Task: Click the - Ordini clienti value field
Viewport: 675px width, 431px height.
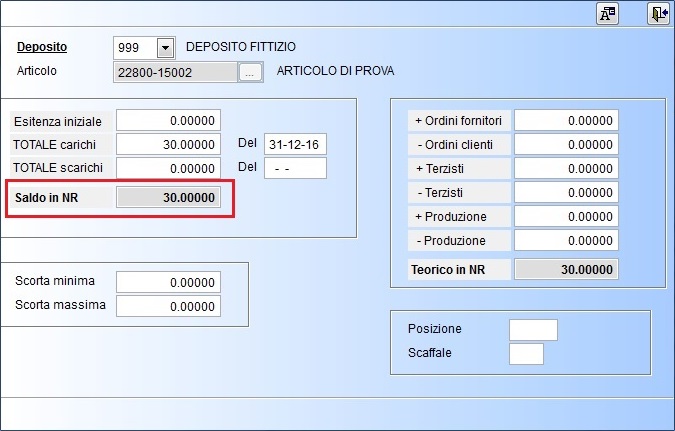Action: click(x=566, y=145)
